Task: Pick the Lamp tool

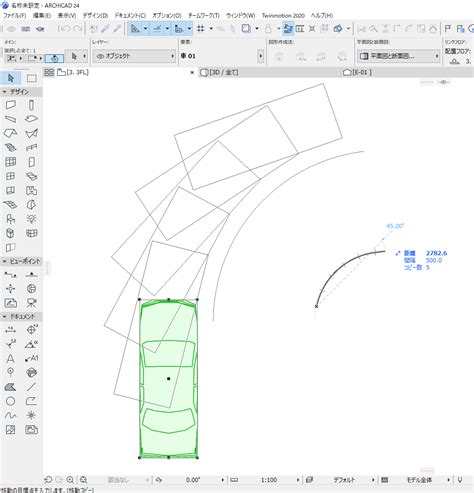Action: tap(32, 219)
